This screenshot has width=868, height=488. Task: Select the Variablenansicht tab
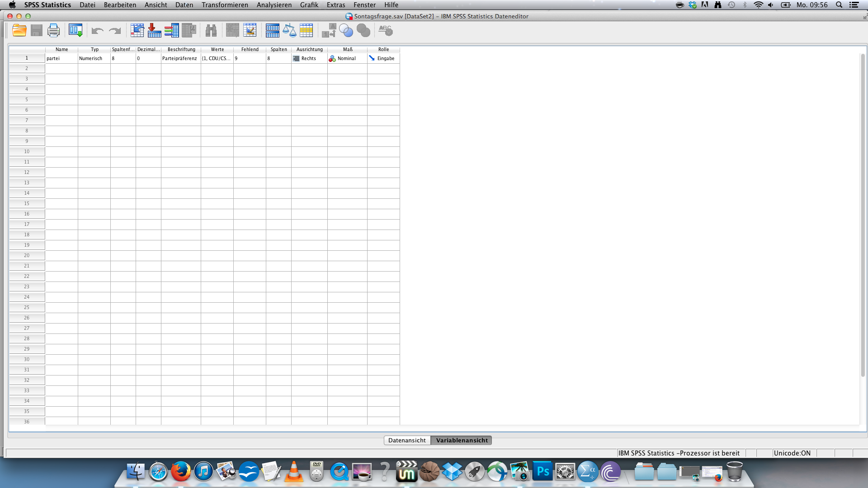(x=462, y=441)
